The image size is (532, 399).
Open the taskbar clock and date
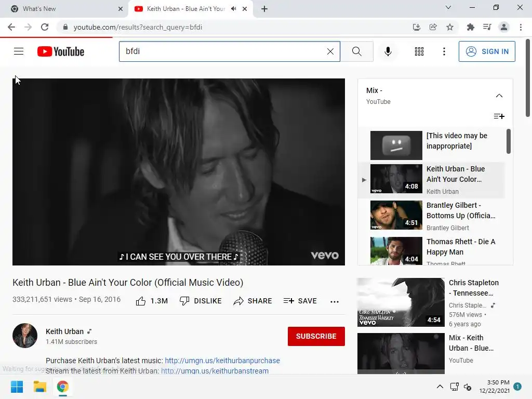click(x=495, y=387)
